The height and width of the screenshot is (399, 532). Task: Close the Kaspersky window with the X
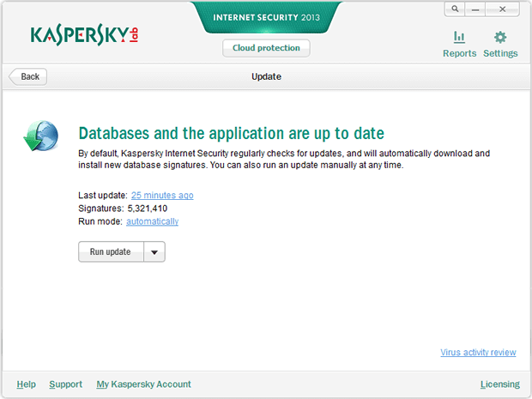click(x=502, y=9)
